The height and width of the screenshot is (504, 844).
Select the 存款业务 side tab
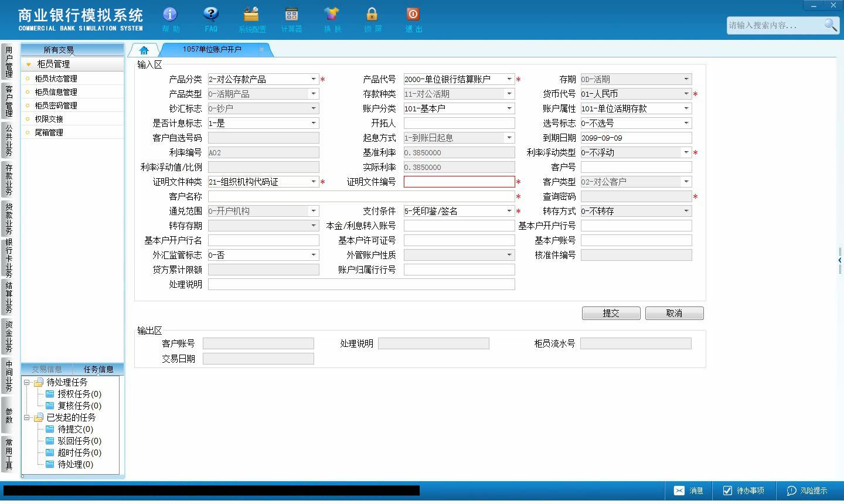click(x=9, y=179)
